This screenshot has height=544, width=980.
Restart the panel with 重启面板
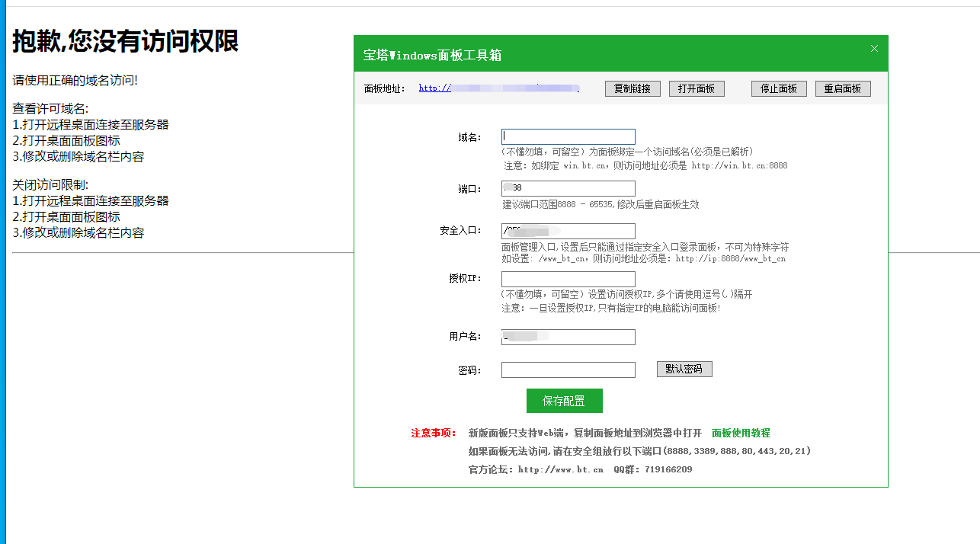pyautogui.click(x=843, y=89)
